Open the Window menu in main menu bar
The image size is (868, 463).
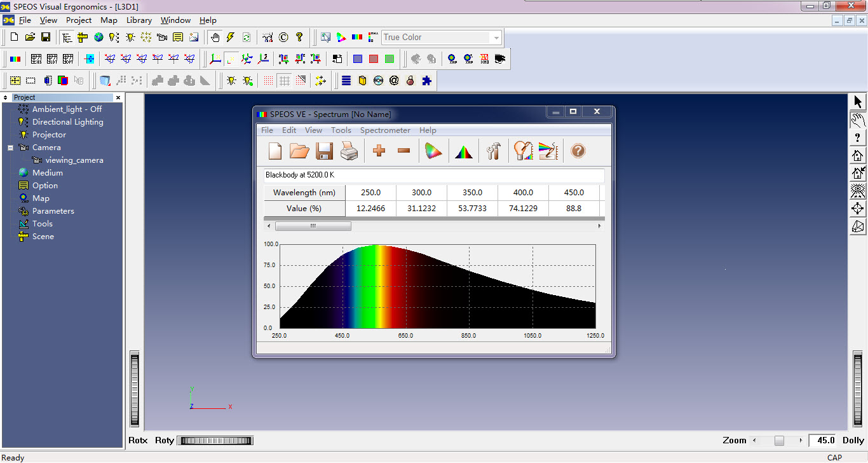click(x=175, y=20)
